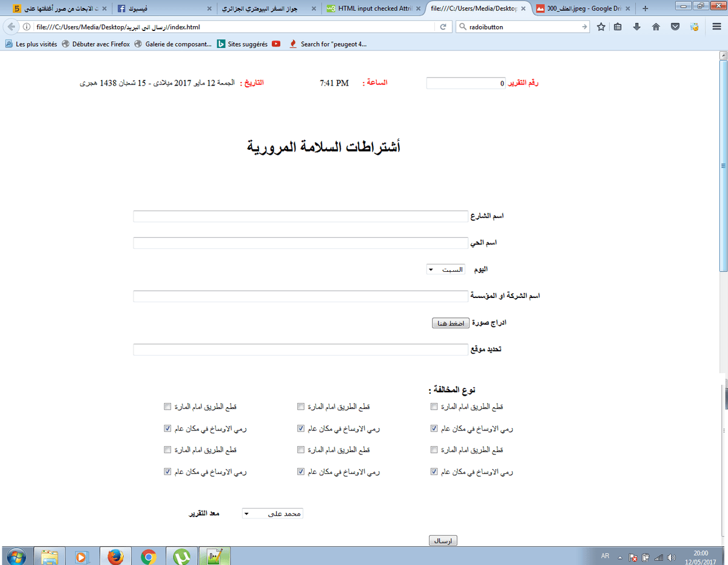This screenshot has height=565, width=728.
Task: Click the taskbar clock showing 20:00
Action: coord(701,557)
